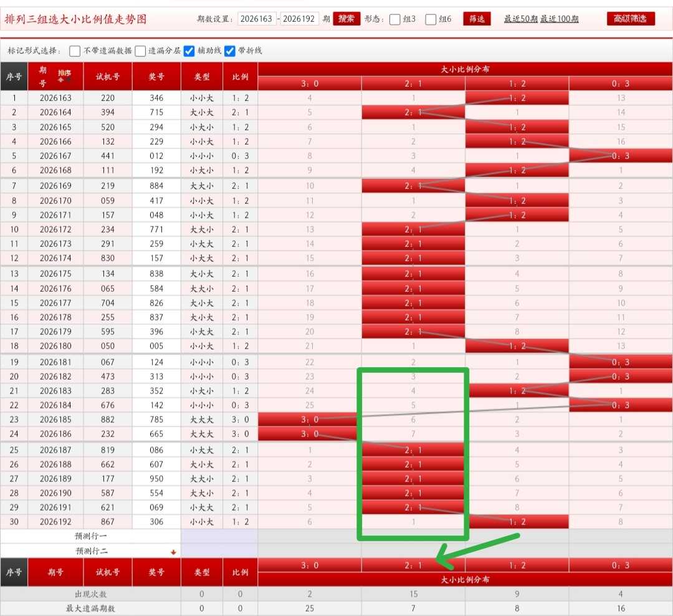Select 奖号 value 306
Viewport: 673px width, 616px height.
pyautogui.click(x=156, y=521)
